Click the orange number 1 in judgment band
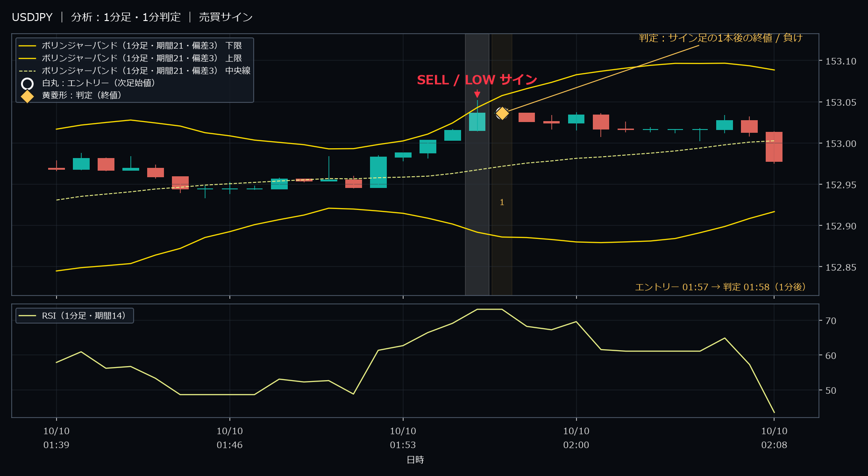This screenshot has width=868, height=476. pyautogui.click(x=502, y=202)
